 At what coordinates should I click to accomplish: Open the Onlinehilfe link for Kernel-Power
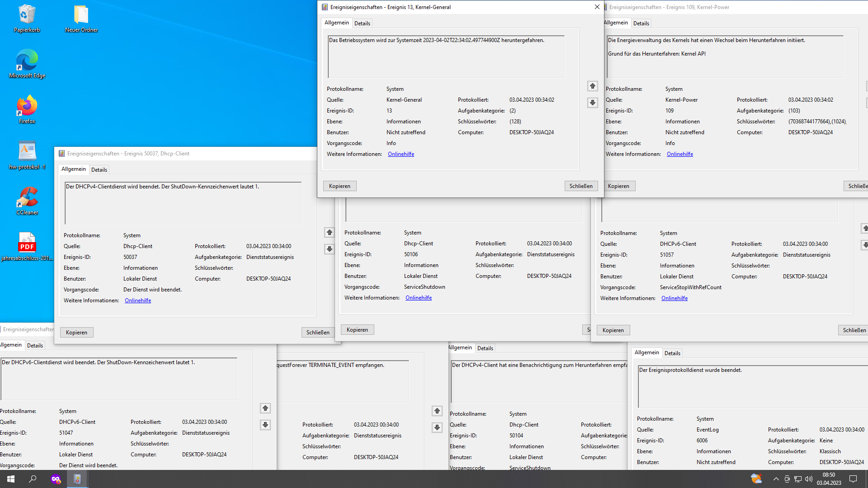(x=679, y=154)
